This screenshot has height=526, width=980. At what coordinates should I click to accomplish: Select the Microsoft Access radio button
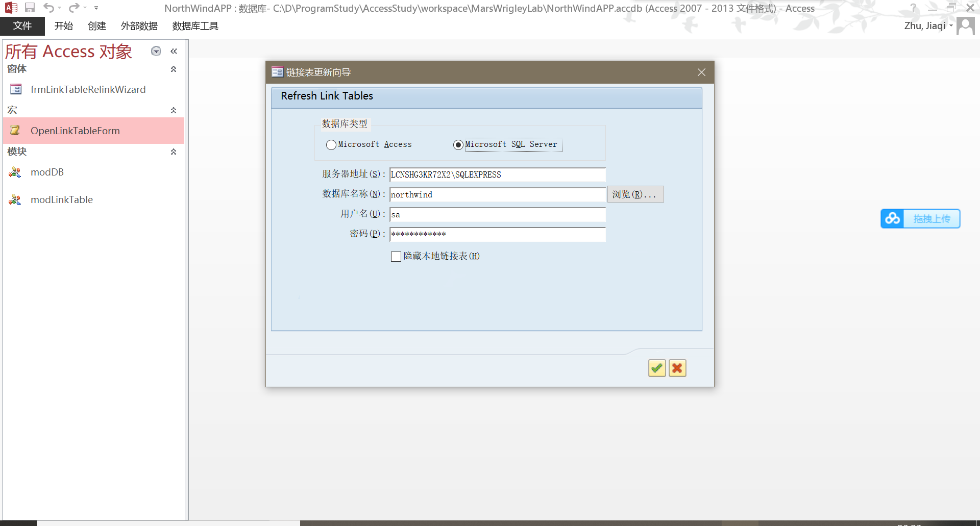[331, 145]
